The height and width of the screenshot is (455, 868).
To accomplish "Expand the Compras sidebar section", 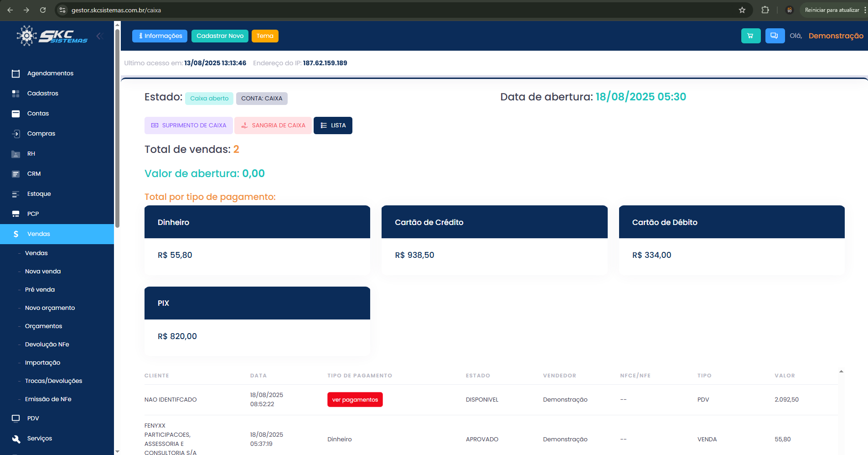I will click(41, 134).
